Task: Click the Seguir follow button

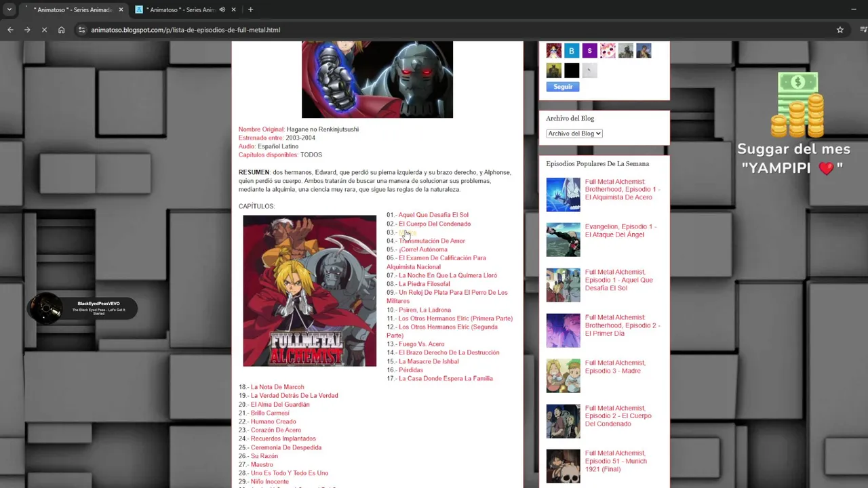Action: click(x=563, y=87)
